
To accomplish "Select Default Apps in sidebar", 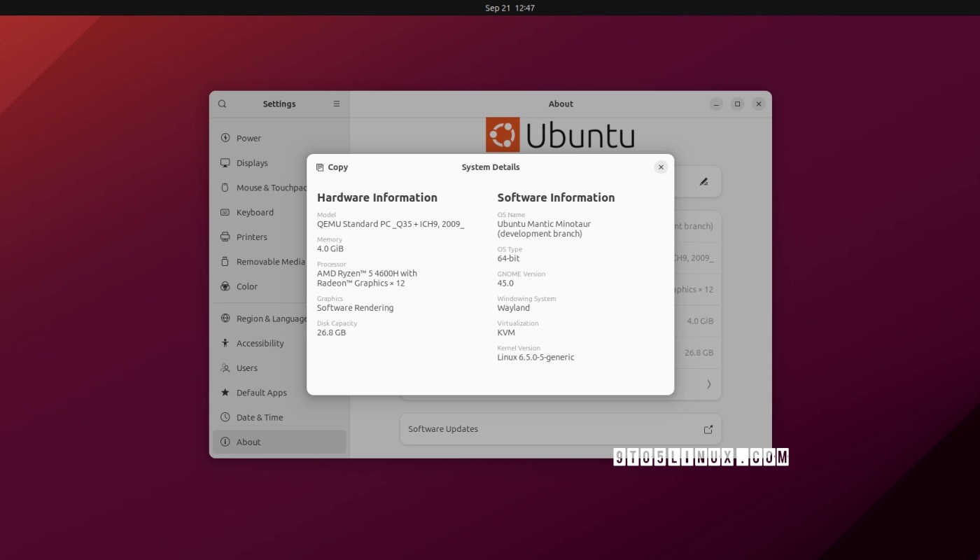I will [279, 393].
